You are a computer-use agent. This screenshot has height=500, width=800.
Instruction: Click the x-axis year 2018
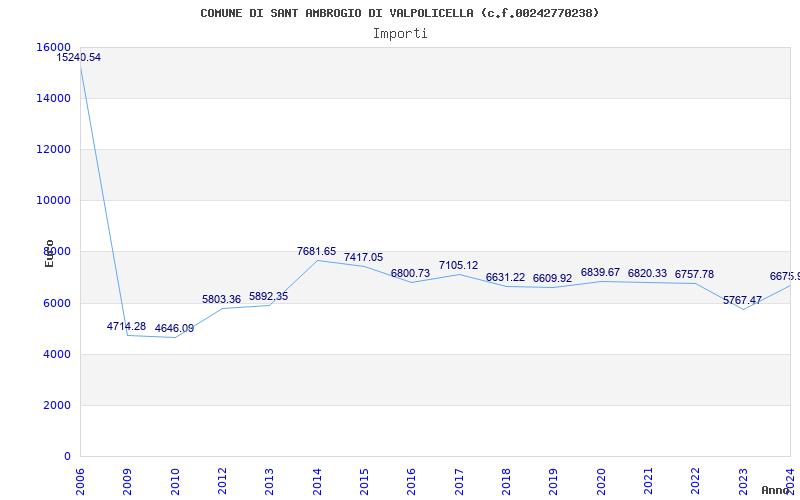pos(507,481)
